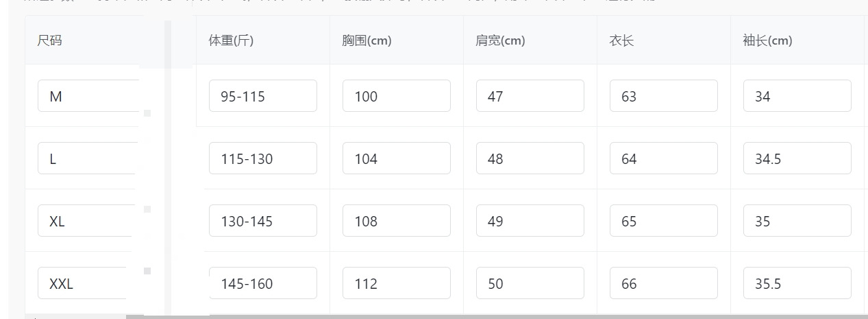
Task: Click the sleeve length field showing 34.5
Action: point(797,158)
